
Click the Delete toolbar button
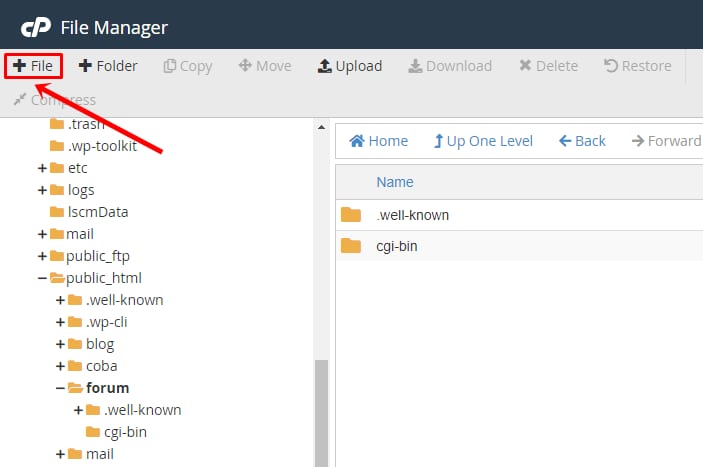click(548, 66)
